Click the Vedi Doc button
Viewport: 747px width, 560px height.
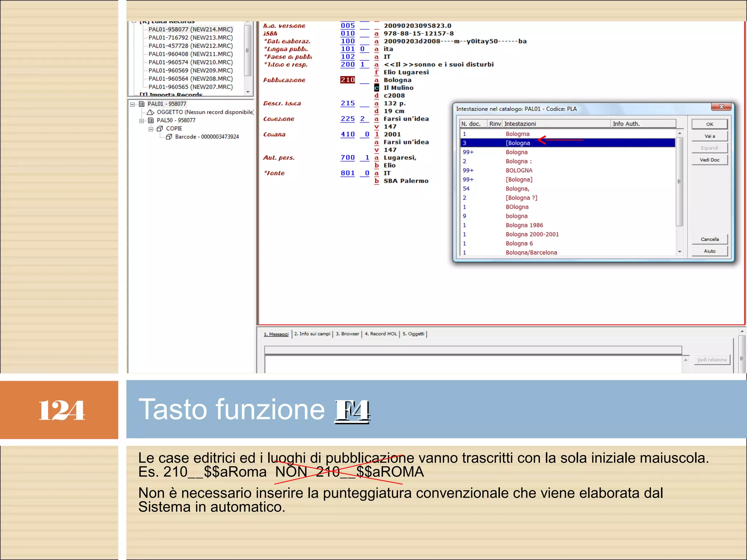click(709, 160)
